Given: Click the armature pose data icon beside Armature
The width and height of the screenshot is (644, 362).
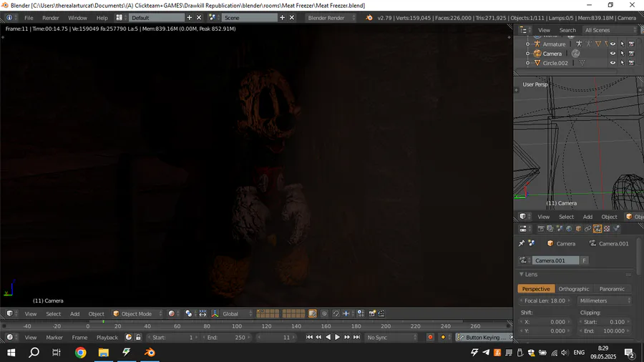Looking at the screenshot, I should click(x=579, y=44).
